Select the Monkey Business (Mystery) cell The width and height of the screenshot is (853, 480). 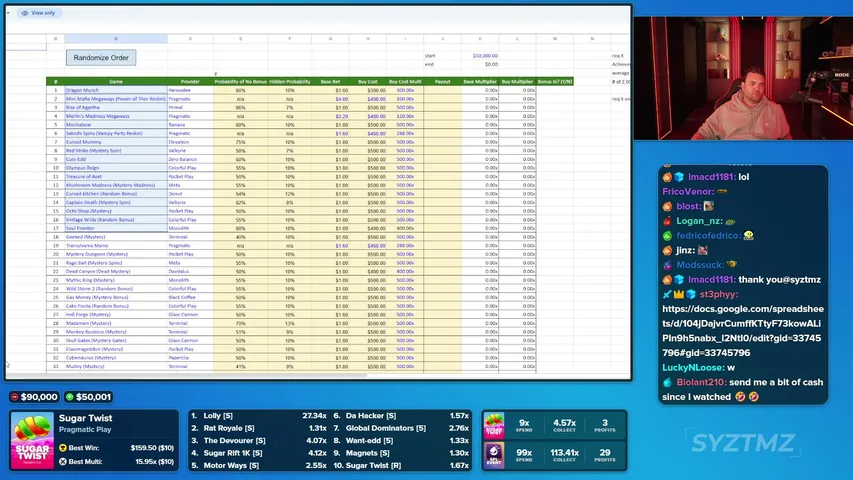pyautogui.click(x=116, y=332)
